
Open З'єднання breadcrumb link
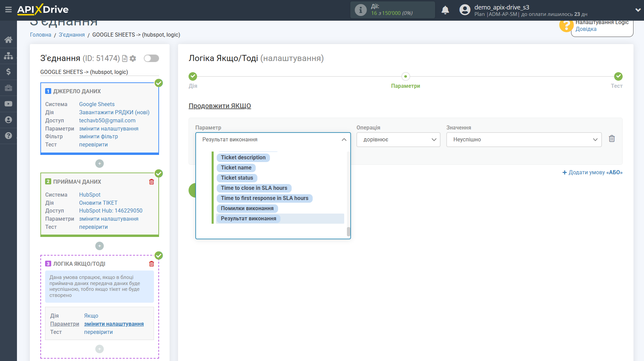point(72,35)
